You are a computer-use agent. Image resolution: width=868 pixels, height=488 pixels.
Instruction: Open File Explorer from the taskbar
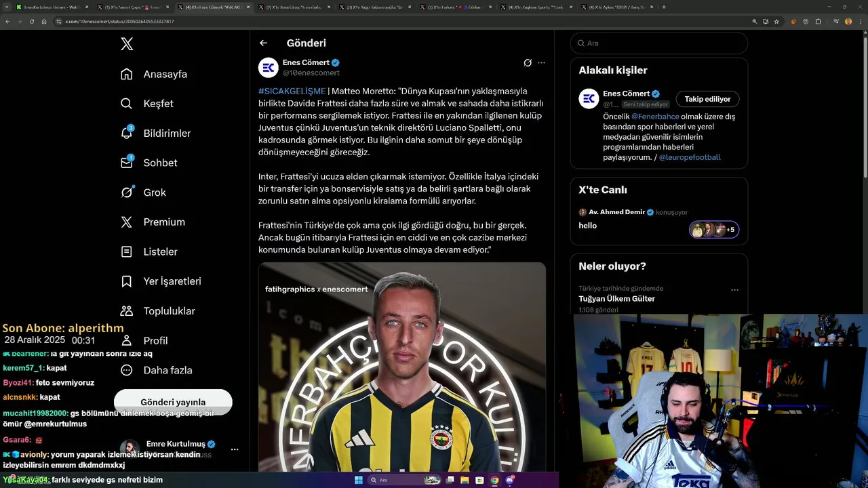point(465,480)
